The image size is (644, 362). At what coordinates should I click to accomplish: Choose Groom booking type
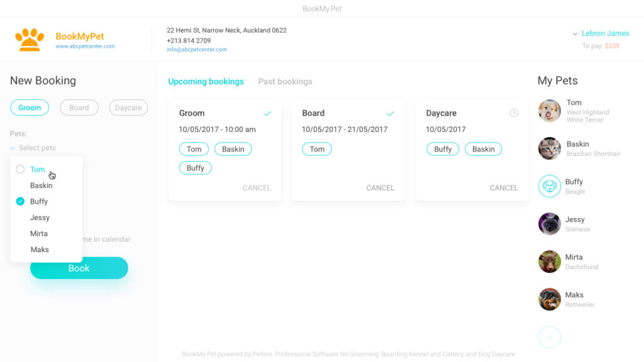[30, 107]
